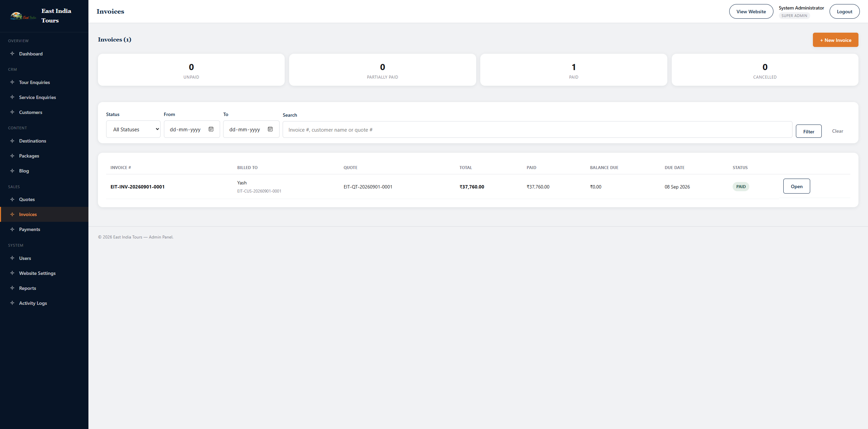The width and height of the screenshot is (868, 429).
Task: Click the icon next to Tour Enquiries
Action: tap(12, 82)
